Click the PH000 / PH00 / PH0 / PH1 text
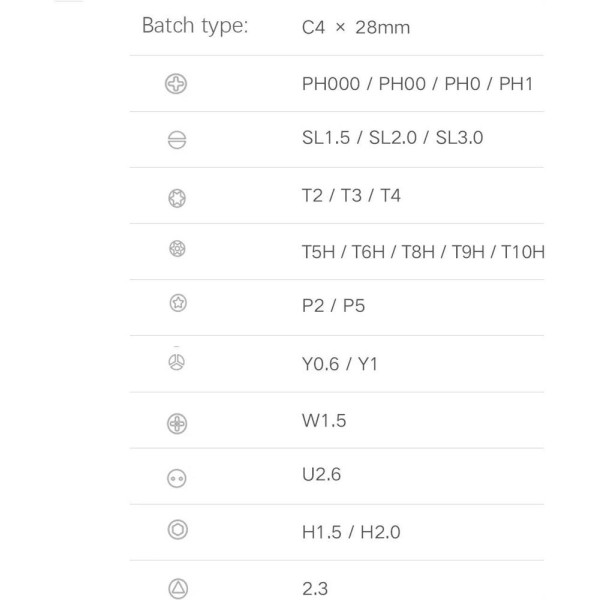This screenshot has width=600, height=600. tap(417, 84)
